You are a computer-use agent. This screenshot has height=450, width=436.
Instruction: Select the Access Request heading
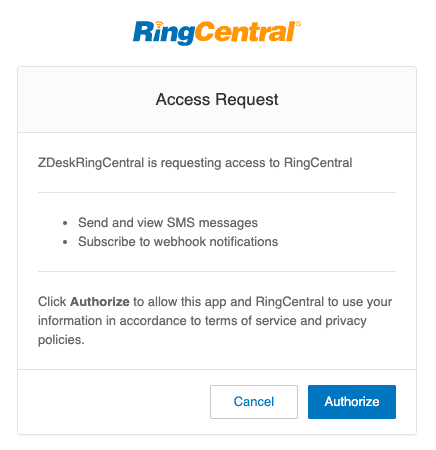coord(217,99)
